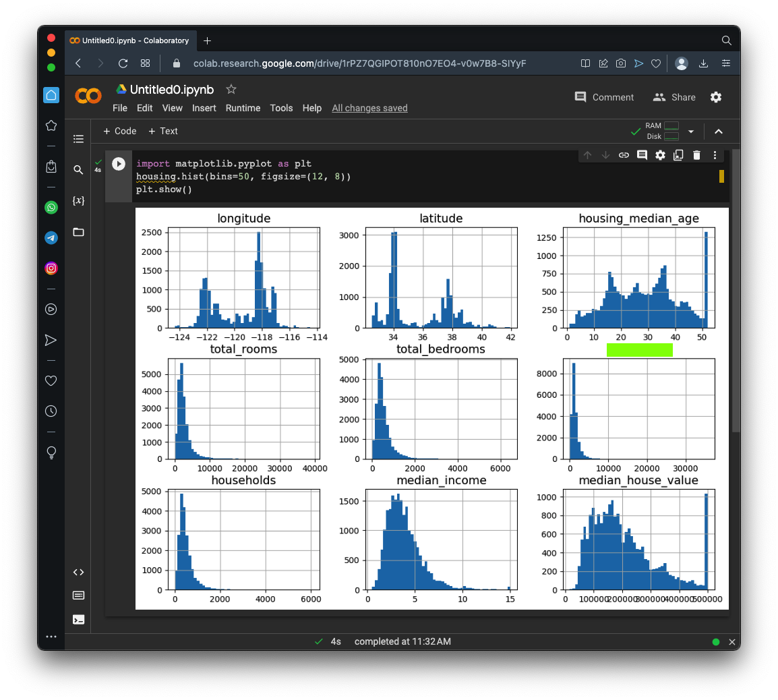Open the Files folder panel
778x700 pixels.
(78, 232)
